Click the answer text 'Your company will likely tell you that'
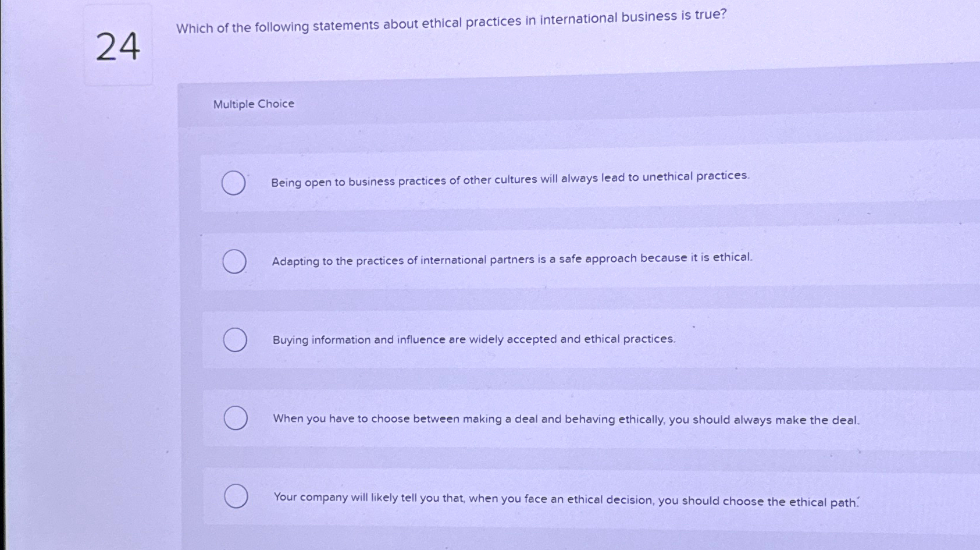This screenshot has height=550, width=980. point(369,498)
